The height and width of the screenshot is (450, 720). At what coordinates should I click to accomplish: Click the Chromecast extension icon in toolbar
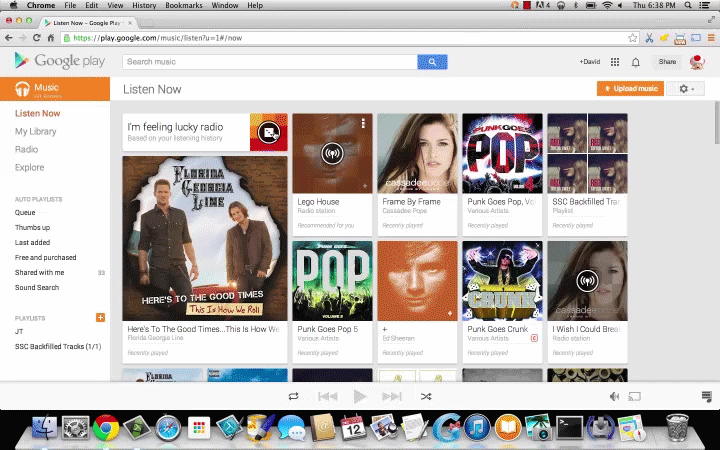[696, 38]
